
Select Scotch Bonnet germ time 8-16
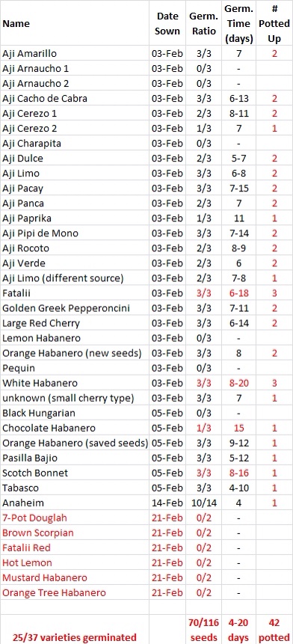(239, 473)
